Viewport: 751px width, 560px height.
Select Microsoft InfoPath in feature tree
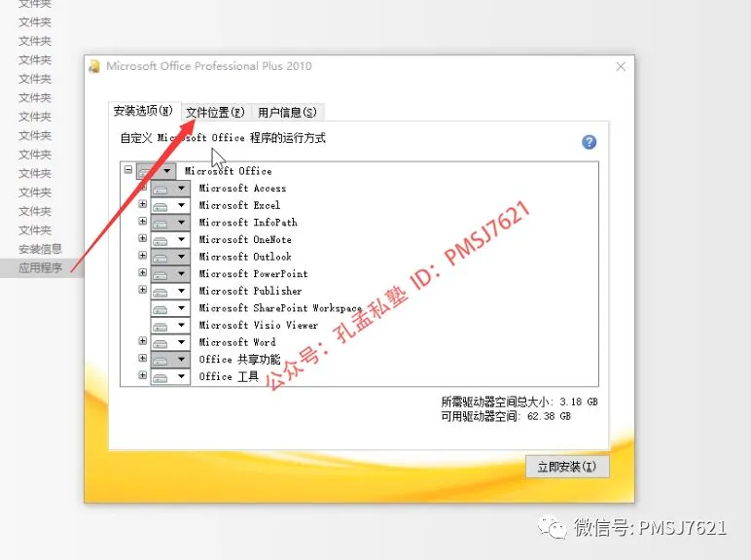pyautogui.click(x=248, y=223)
